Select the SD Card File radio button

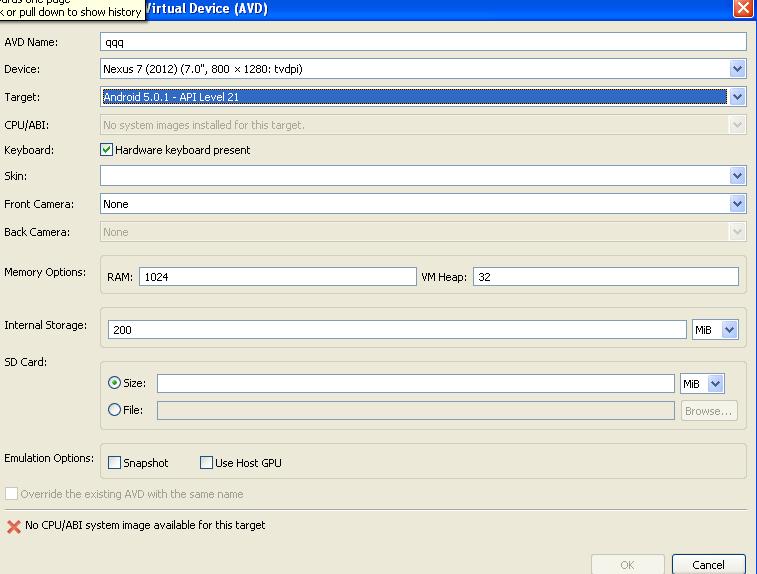point(114,410)
